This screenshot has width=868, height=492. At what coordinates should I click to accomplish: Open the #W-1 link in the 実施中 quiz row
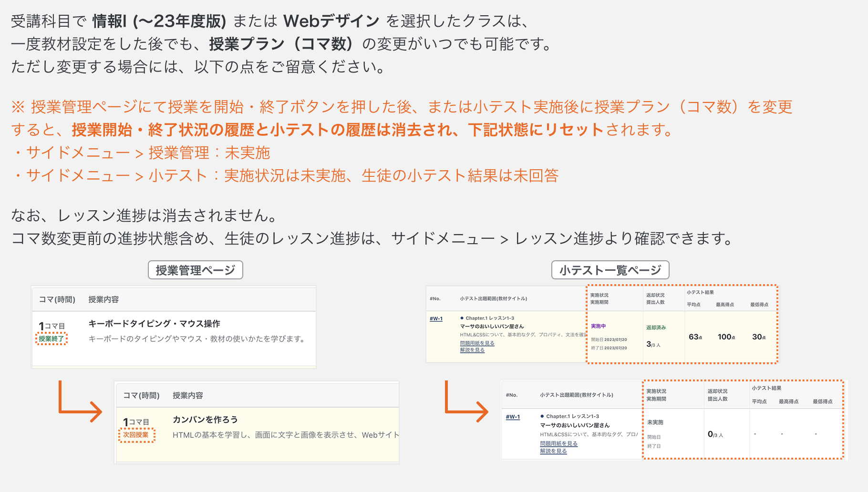[x=436, y=318]
